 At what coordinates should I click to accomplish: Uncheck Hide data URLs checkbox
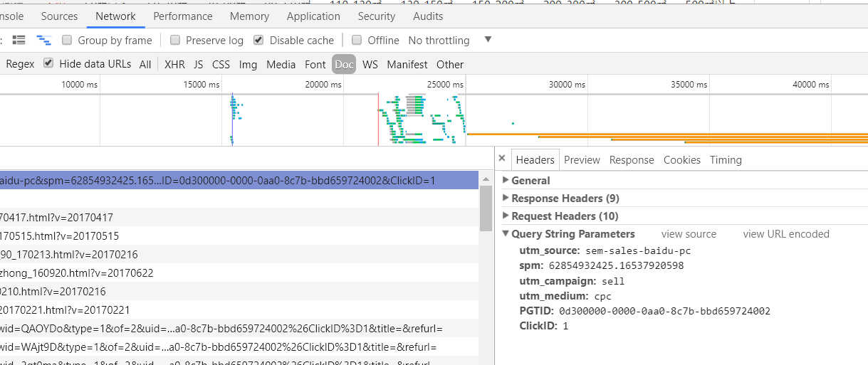pyautogui.click(x=48, y=63)
